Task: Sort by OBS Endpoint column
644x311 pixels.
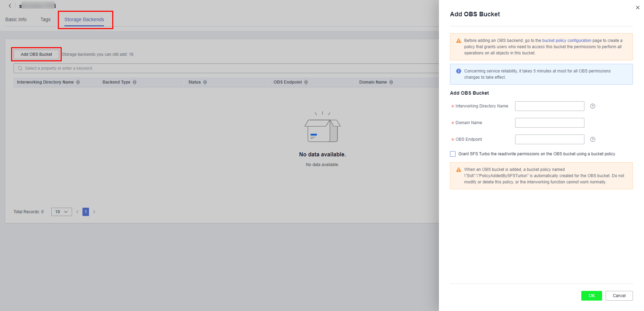Action: click(306, 82)
